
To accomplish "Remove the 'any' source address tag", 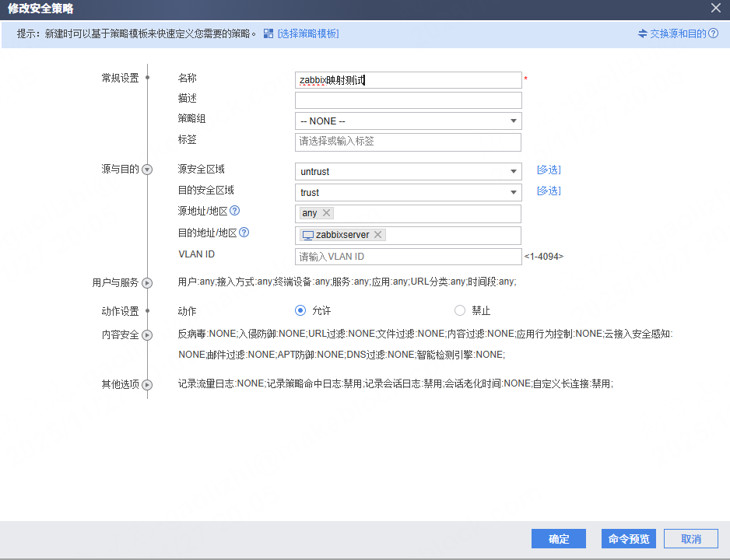I will point(326,213).
